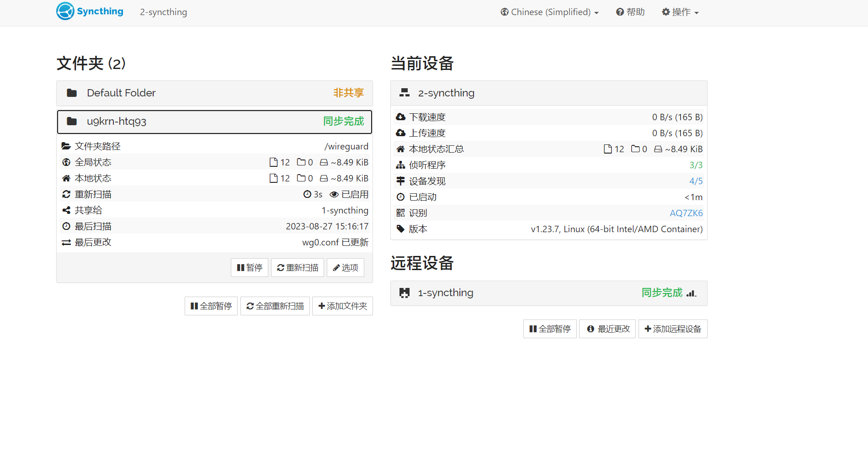The height and width of the screenshot is (452, 868).
Task: Click the exchange arrows icon next to 最后更改
Action: point(66,243)
